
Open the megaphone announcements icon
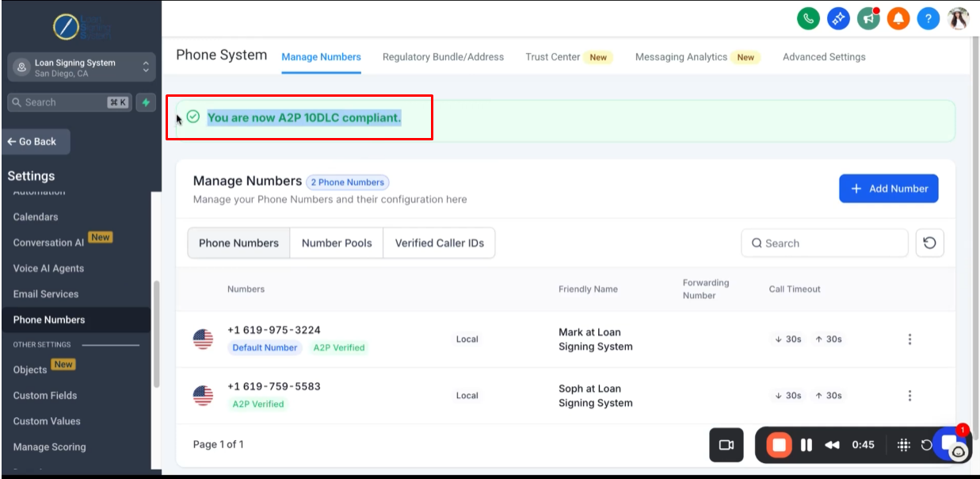click(868, 18)
